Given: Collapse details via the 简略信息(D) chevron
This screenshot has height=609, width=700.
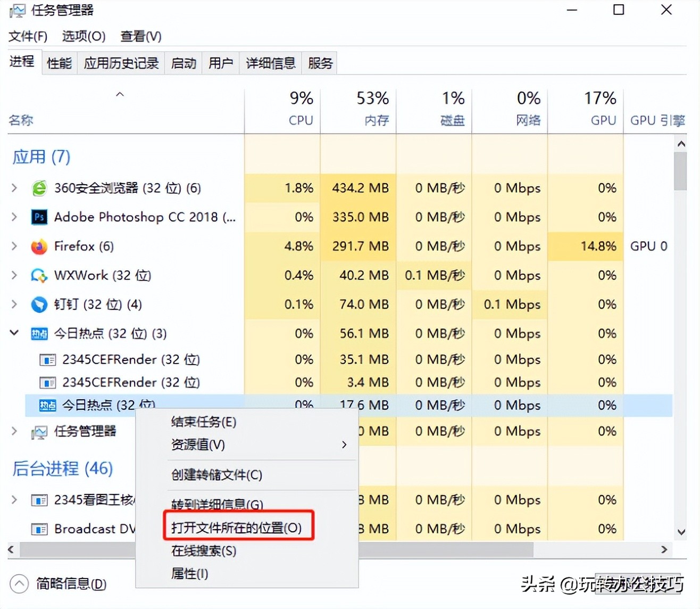Looking at the screenshot, I should coord(19,584).
